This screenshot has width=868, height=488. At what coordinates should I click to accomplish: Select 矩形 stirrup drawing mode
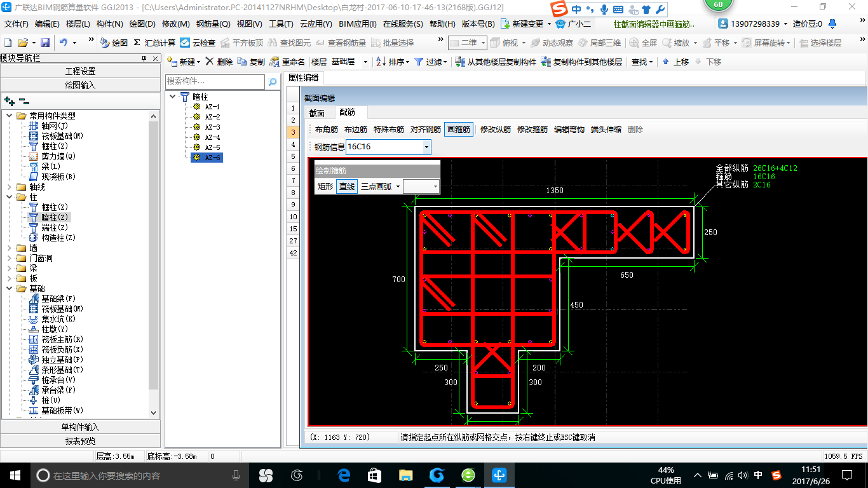325,186
